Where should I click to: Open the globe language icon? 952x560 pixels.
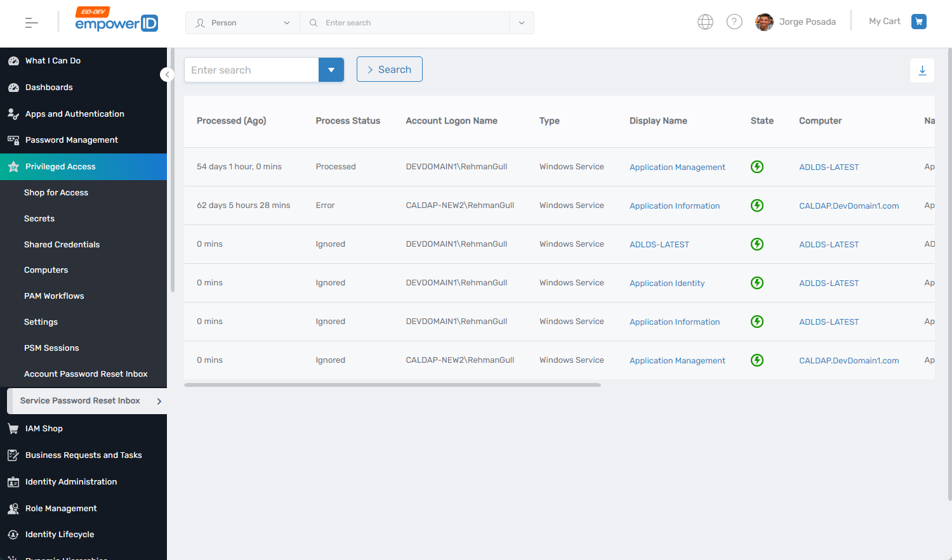coord(705,21)
